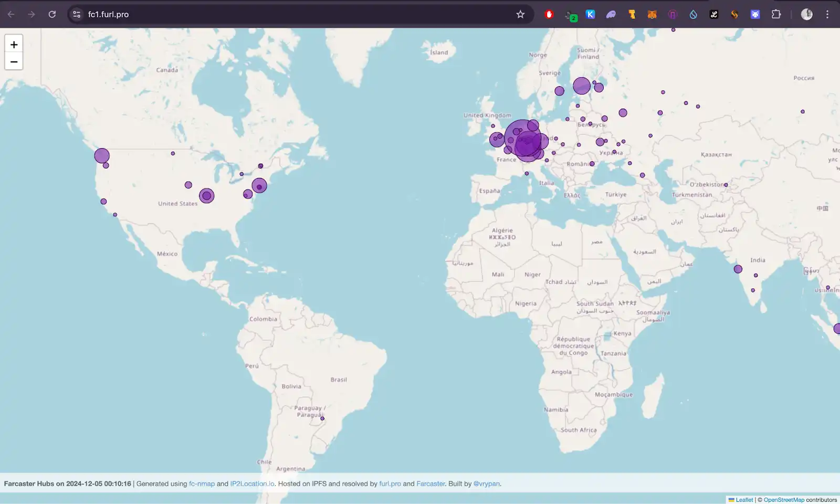The image size is (840, 504).
Task: Open the Farcaster link in footer
Action: click(430, 484)
